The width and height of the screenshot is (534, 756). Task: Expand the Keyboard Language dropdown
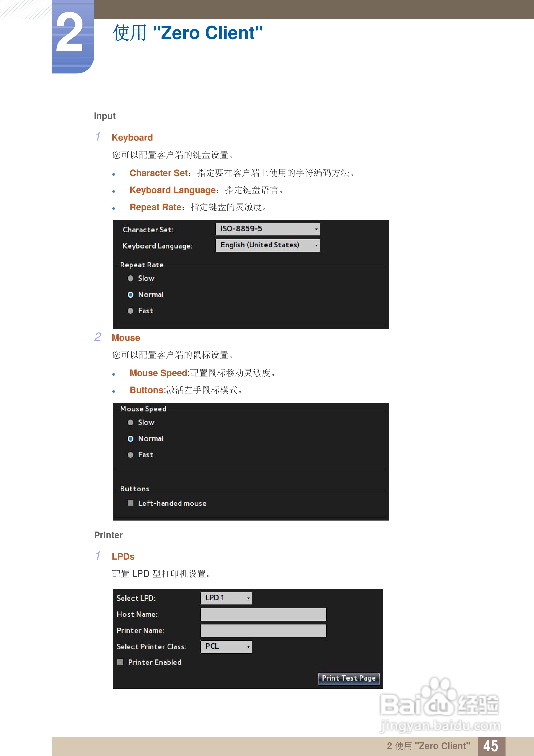coord(268,245)
